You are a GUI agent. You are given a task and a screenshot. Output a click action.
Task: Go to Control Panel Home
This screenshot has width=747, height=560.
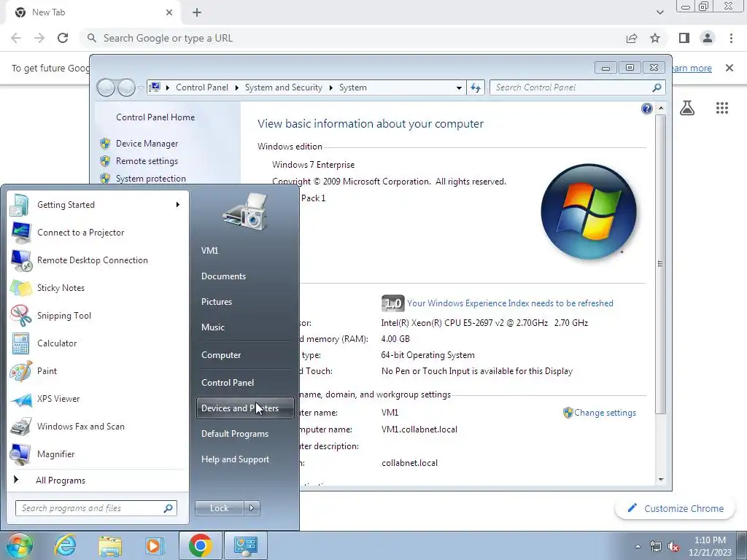(x=155, y=117)
